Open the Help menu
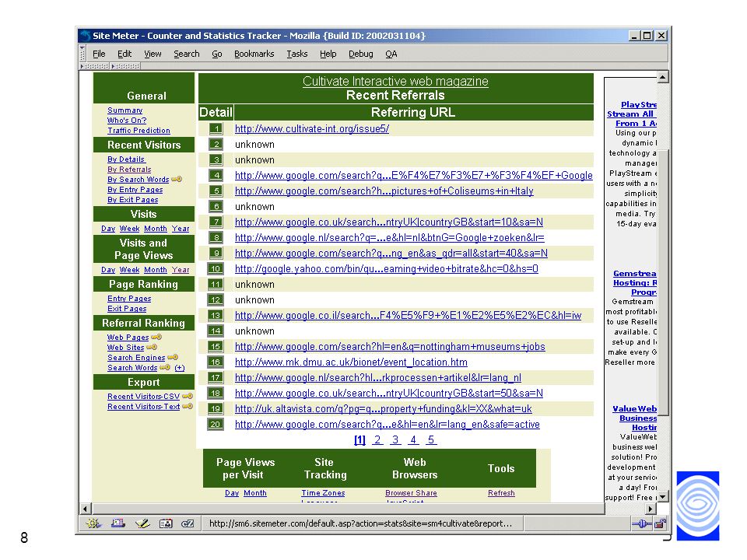This screenshot has height=560, width=747. click(328, 54)
